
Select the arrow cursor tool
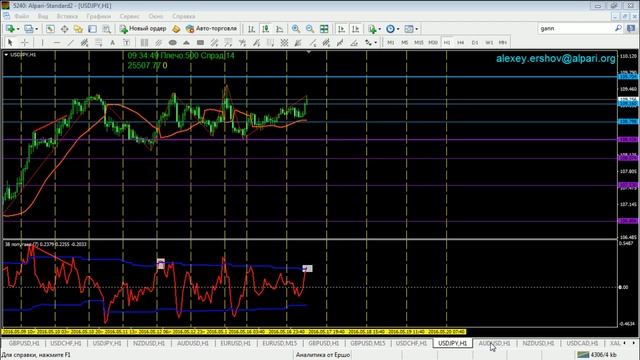point(10,42)
